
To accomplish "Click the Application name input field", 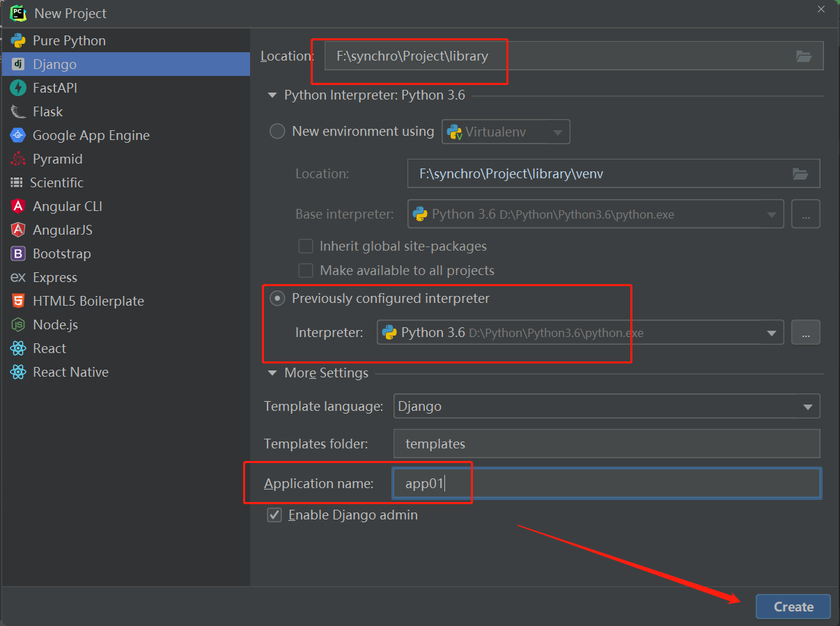I will (x=607, y=483).
